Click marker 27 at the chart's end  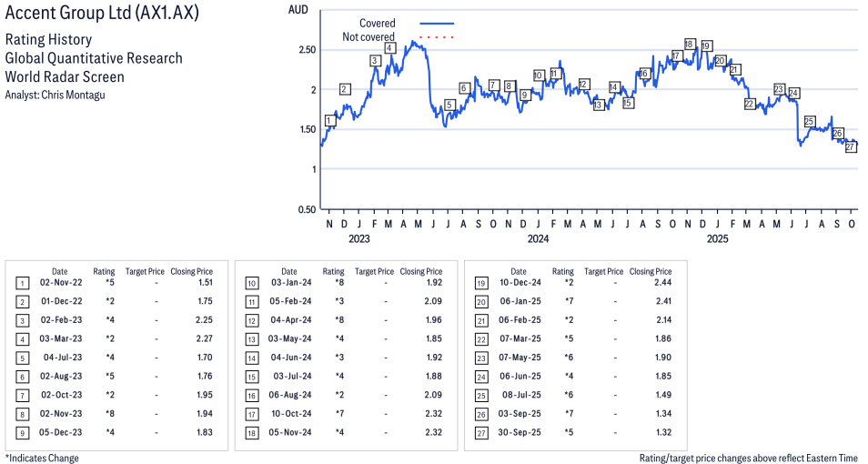pyautogui.click(x=851, y=147)
